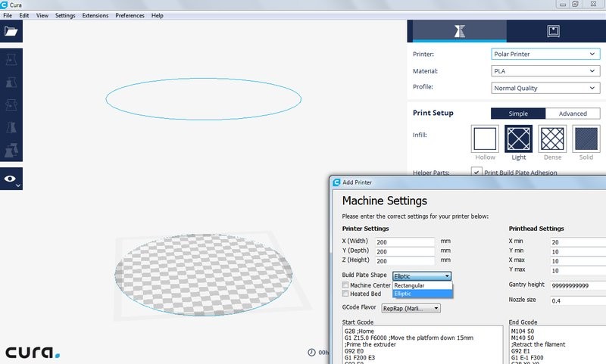This screenshot has height=364, width=606.
Task: Open the Preferences menu
Action: 130,15
